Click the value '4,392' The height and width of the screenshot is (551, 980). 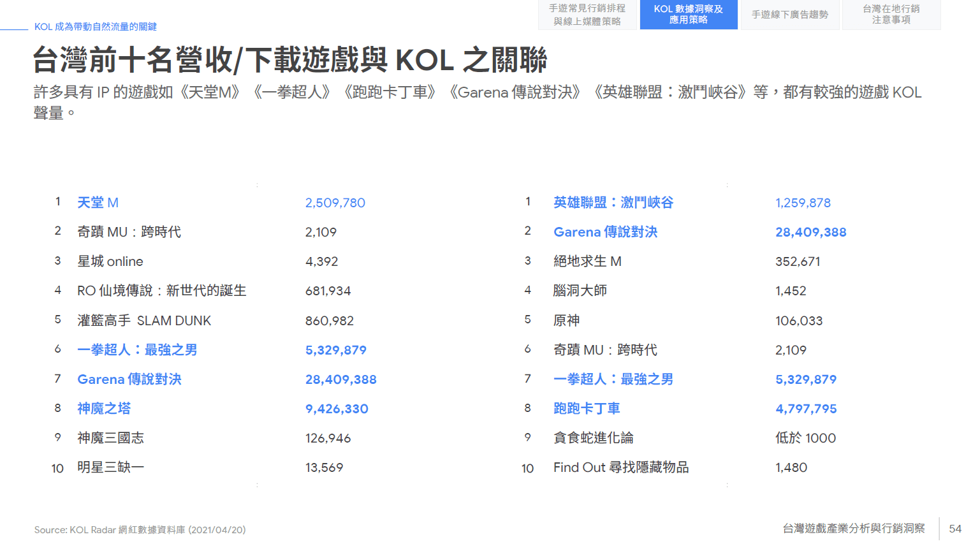pyautogui.click(x=321, y=261)
